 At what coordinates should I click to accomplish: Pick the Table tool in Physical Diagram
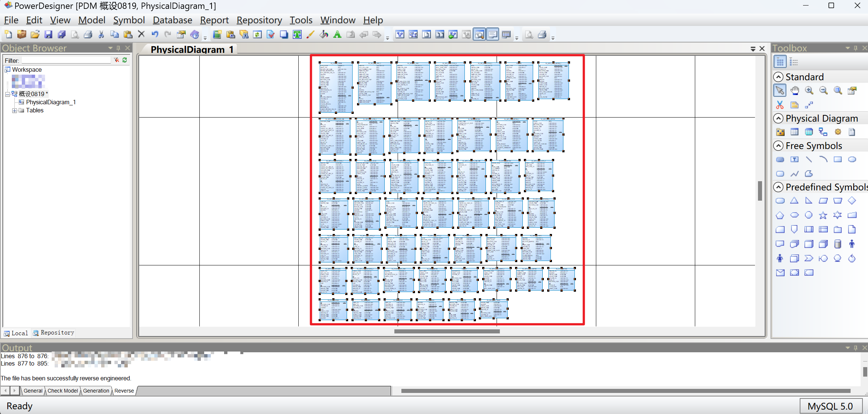pos(795,132)
